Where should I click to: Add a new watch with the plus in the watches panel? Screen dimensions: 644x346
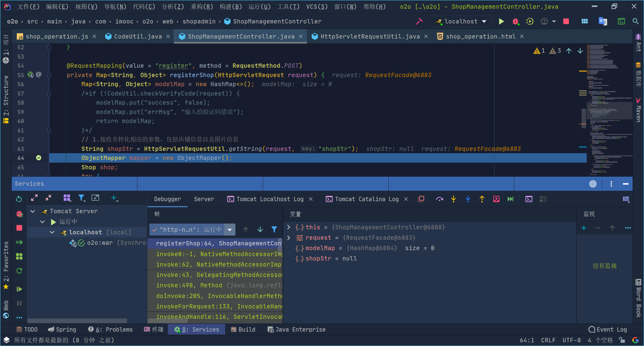tap(584, 228)
